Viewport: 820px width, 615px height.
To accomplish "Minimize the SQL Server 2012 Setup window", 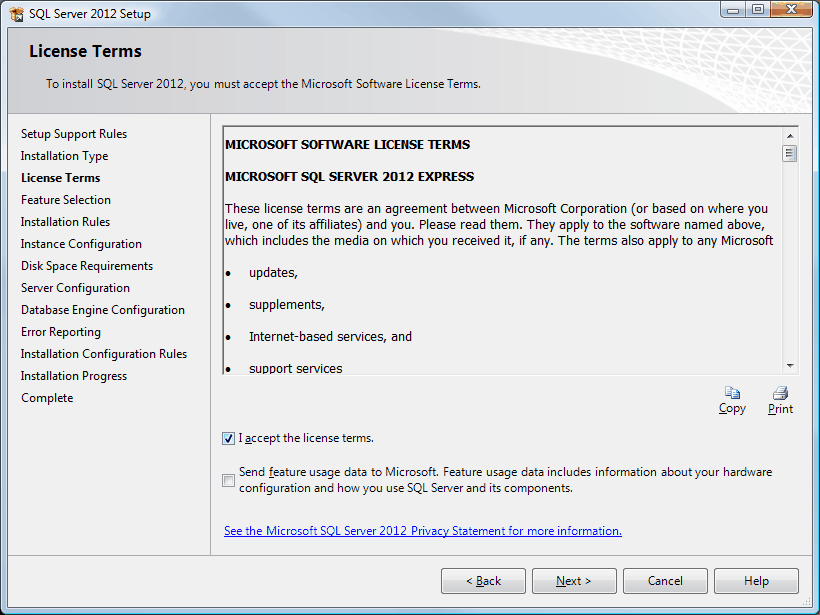I will (x=733, y=9).
